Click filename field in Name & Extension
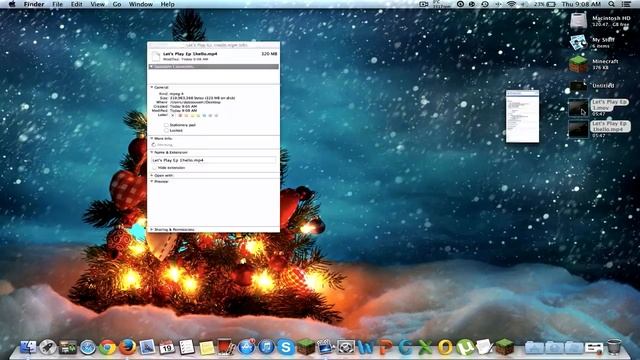This screenshot has width=640, height=360. [x=213, y=160]
